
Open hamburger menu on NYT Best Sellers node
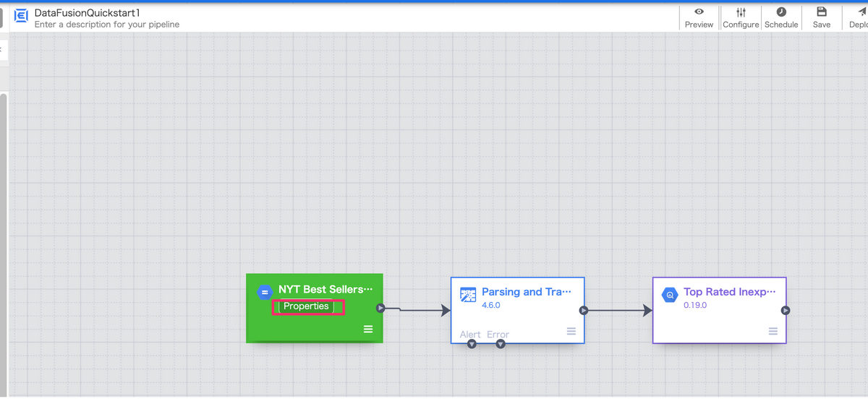coord(368,329)
